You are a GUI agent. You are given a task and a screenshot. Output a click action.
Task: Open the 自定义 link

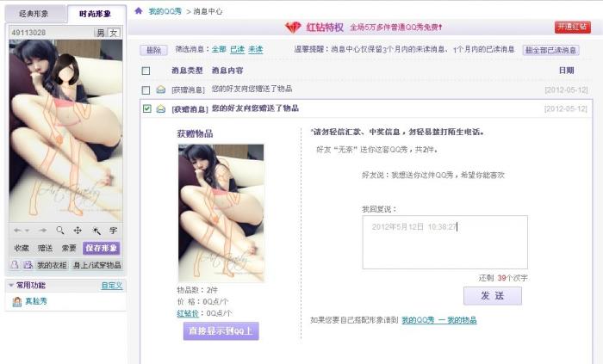pos(112,286)
